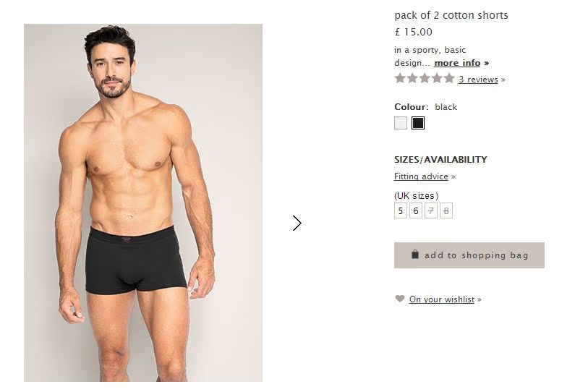The height and width of the screenshot is (392, 575).
Task: Click the shopping bag icon on button
Action: [414, 254]
